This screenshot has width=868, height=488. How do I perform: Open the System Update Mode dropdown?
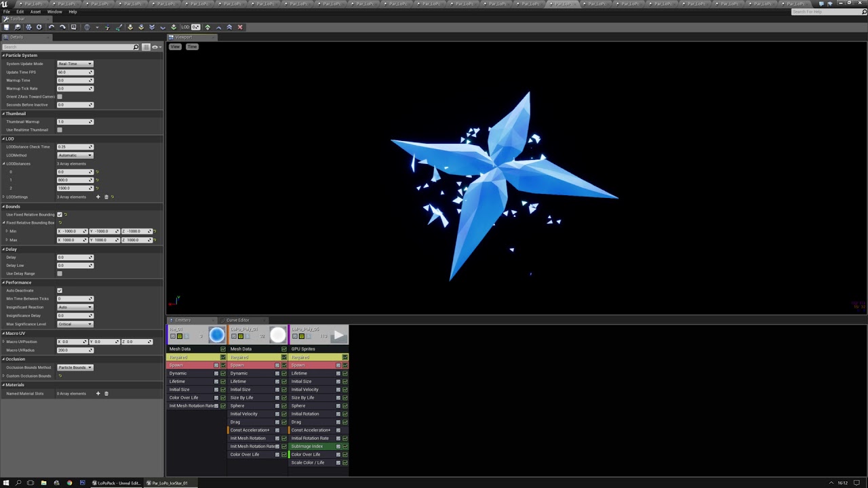click(x=75, y=64)
